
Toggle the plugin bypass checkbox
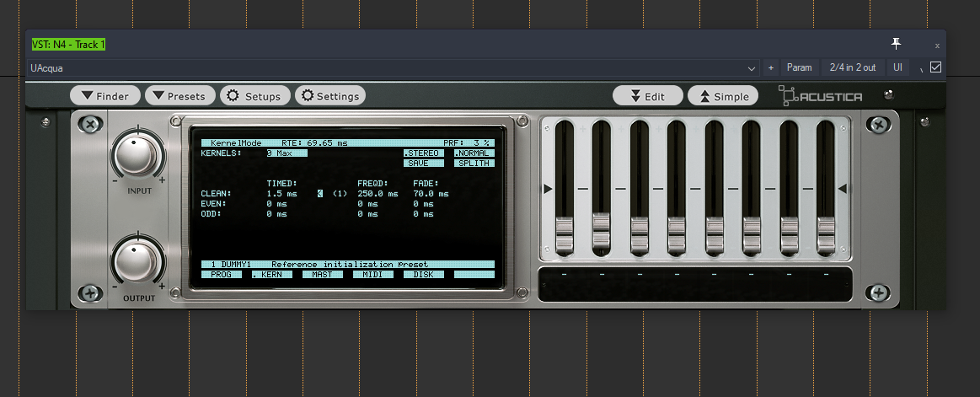[935, 67]
